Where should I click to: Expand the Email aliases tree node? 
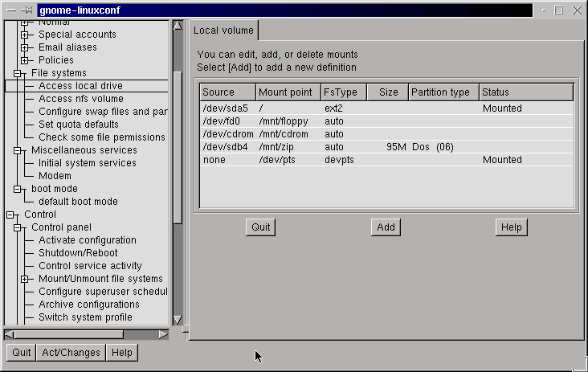(x=24, y=47)
